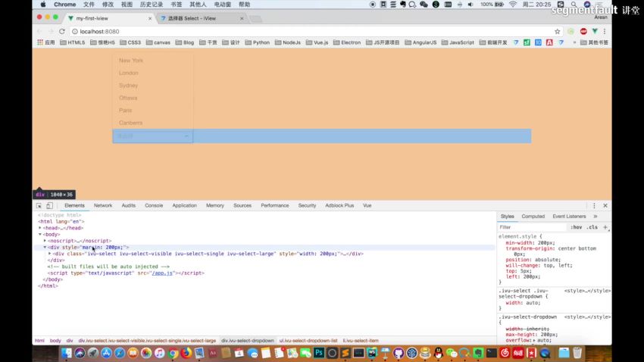
Task: Open the 应用 apps shortcut in bookmarks bar
Action: point(46,42)
